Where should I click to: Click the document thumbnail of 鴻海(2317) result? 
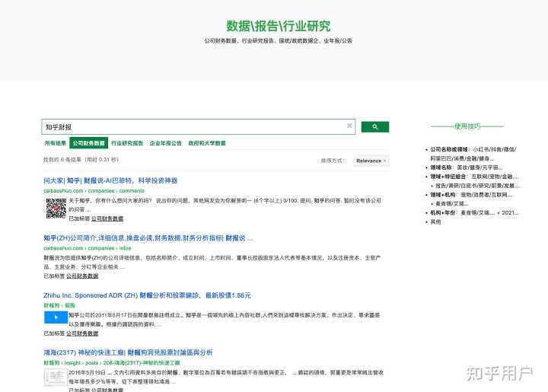pyautogui.click(x=56, y=378)
